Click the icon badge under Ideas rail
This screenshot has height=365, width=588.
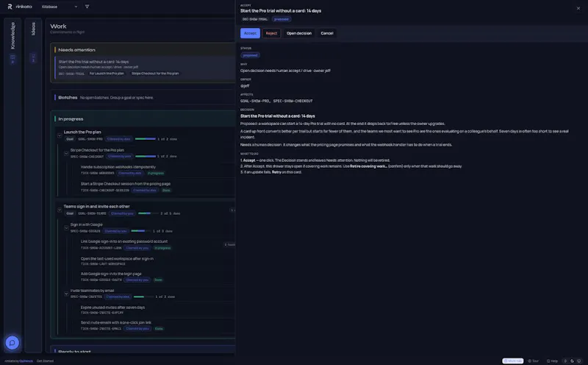click(33, 58)
